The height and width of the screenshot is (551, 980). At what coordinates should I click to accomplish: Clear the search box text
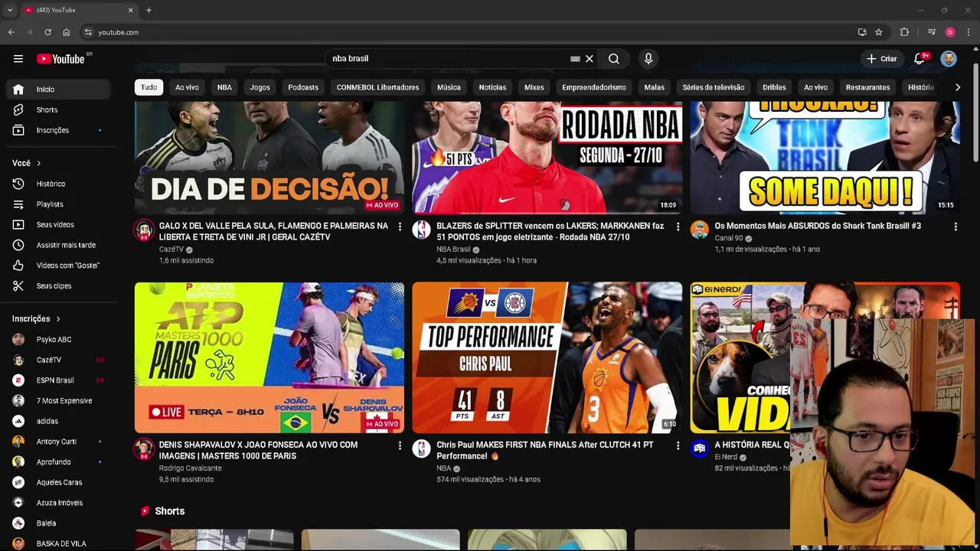(x=590, y=59)
